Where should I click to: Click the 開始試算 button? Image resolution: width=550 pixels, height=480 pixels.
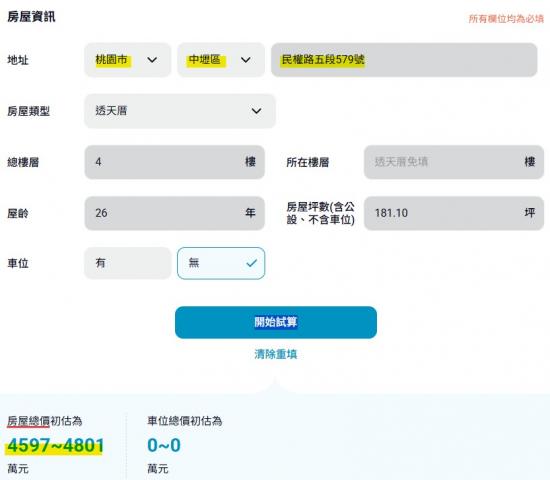pos(276,322)
